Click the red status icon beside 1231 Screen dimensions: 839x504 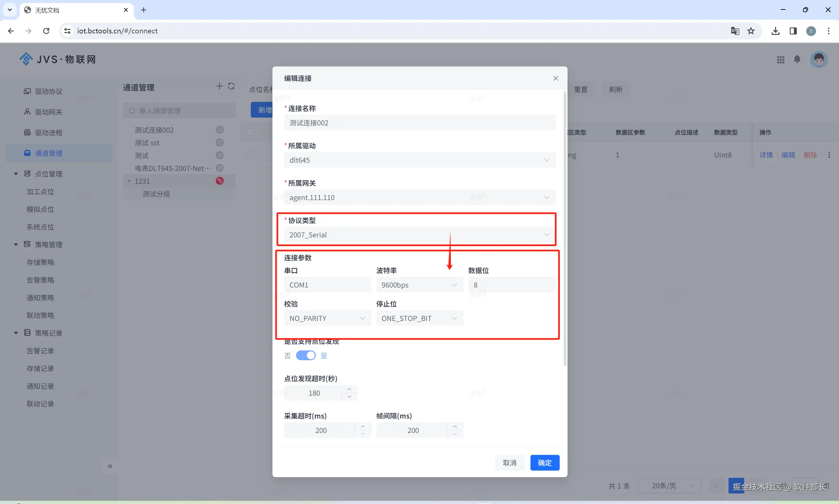click(x=220, y=181)
